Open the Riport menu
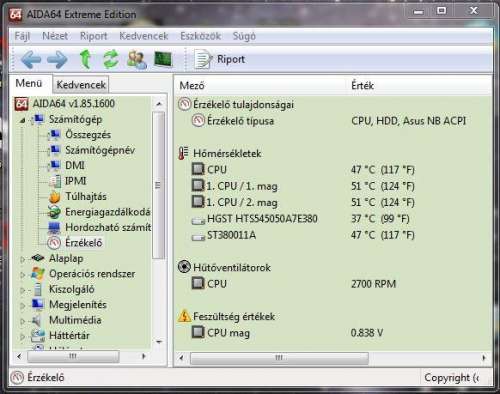The height and width of the screenshot is (394, 500). pos(93,36)
